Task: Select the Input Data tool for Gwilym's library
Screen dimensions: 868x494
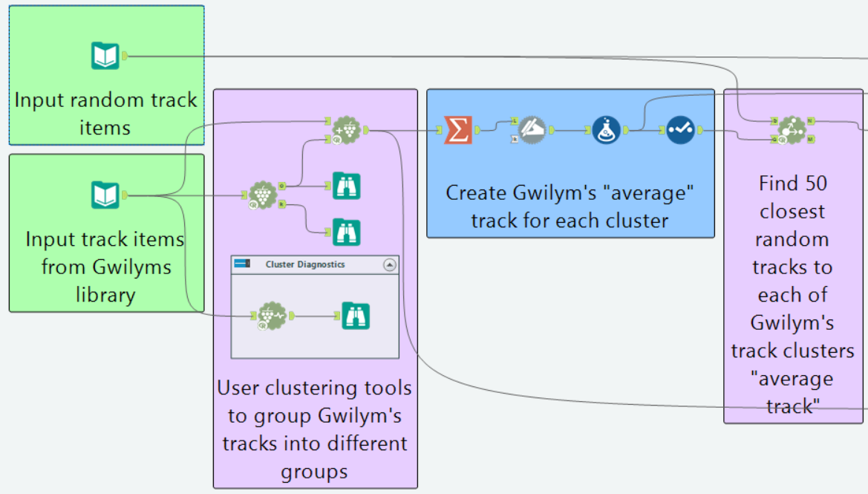Action: click(105, 195)
